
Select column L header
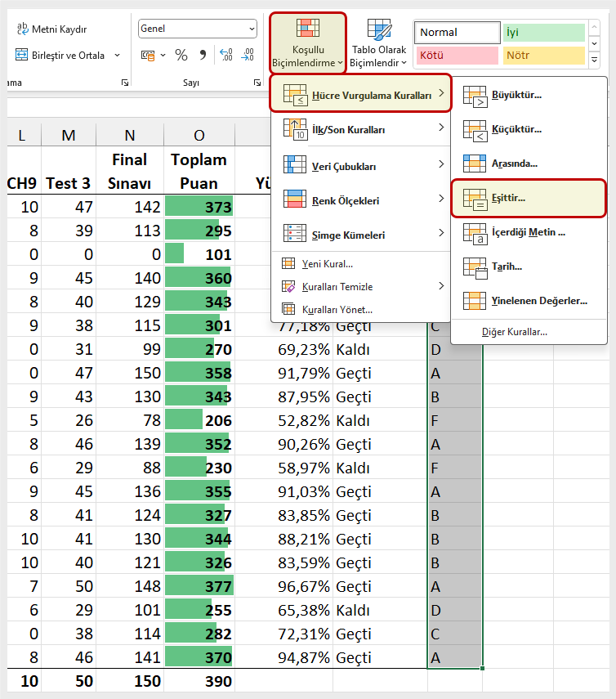24,135
